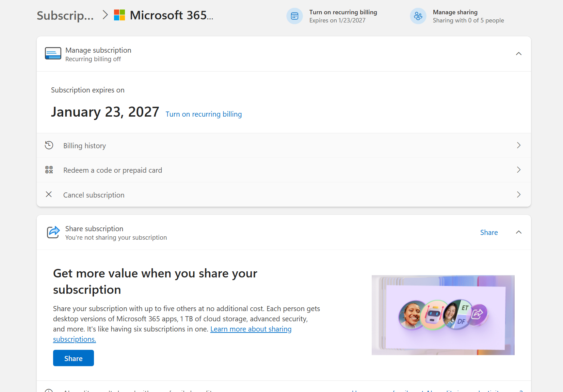The width and height of the screenshot is (563, 392).
Task: Select the Cancel subscription row
Action: (x=94, y=195)
